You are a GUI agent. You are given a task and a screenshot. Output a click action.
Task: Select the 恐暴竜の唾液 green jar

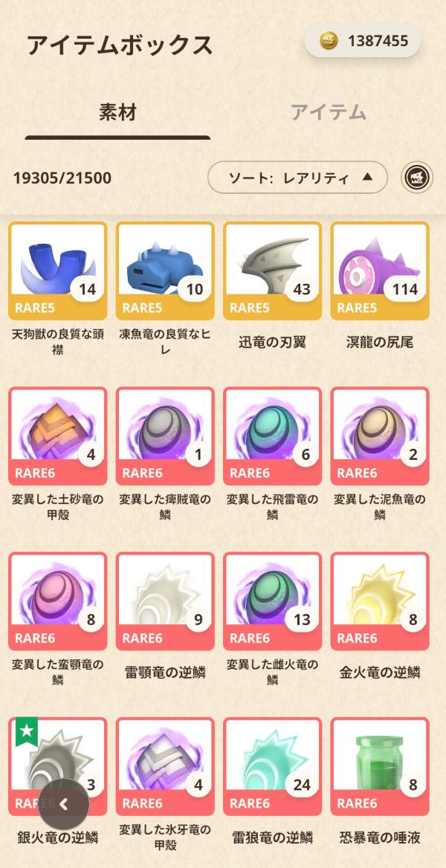[380, 767]
